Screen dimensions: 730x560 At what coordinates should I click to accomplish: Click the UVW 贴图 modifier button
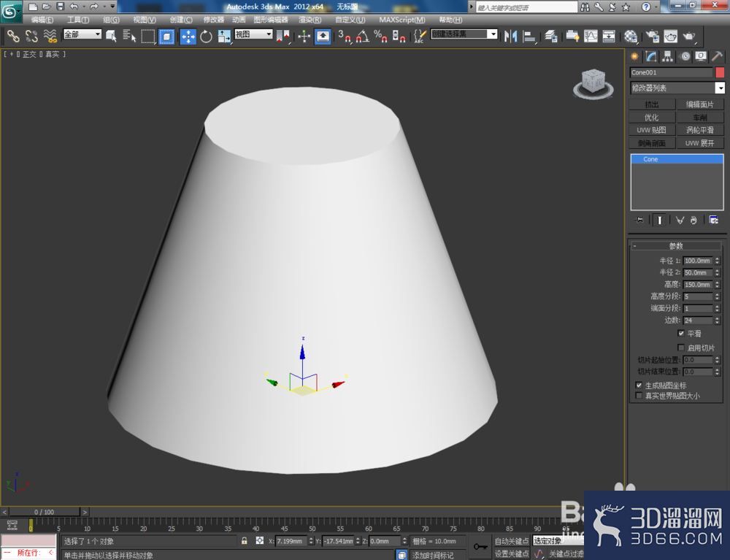652,130
